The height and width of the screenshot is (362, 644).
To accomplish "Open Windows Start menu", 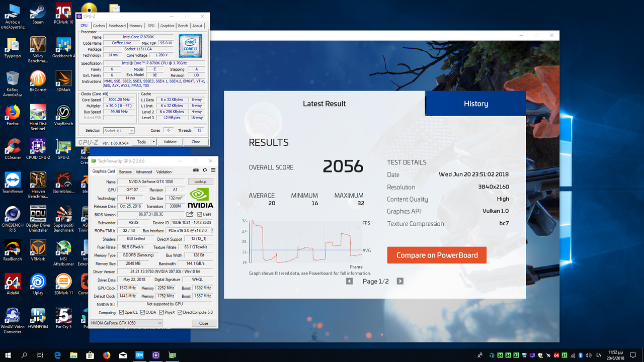I will click(8, 355).
